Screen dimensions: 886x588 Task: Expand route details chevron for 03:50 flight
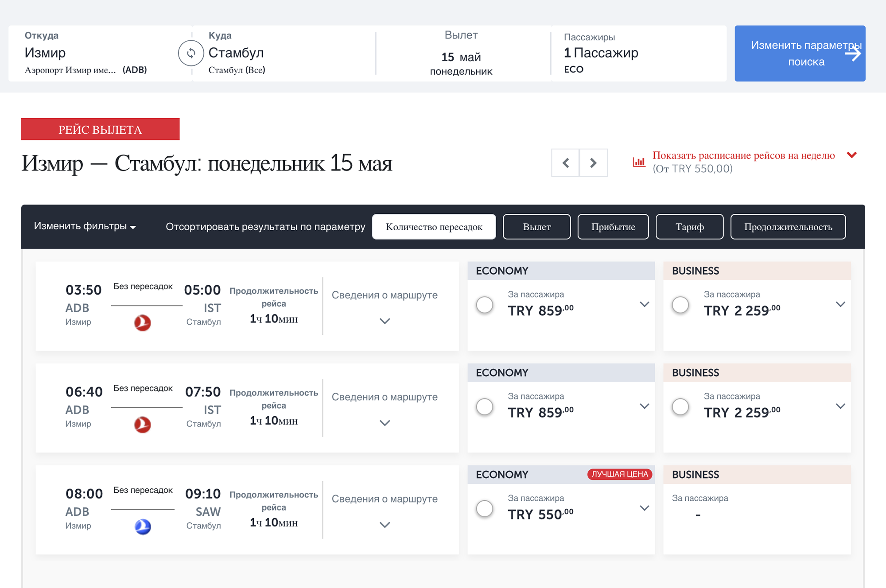point(385,321)
